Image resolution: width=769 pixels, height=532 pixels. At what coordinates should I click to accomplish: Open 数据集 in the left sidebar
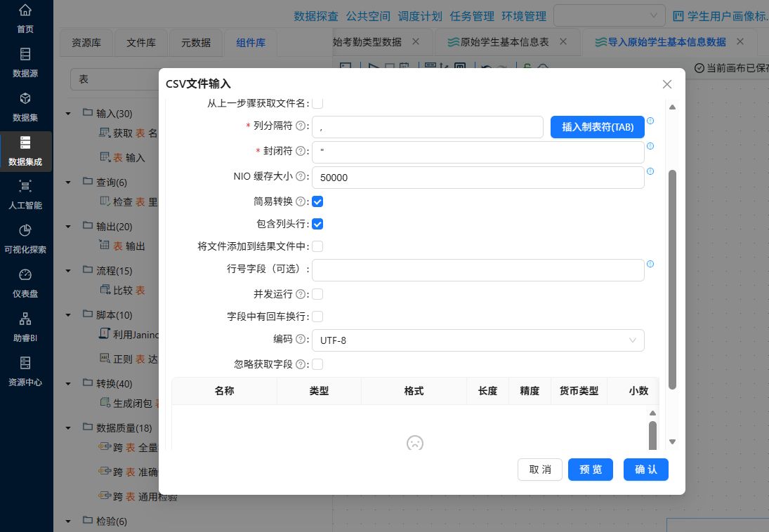click(x=25, y=107)
